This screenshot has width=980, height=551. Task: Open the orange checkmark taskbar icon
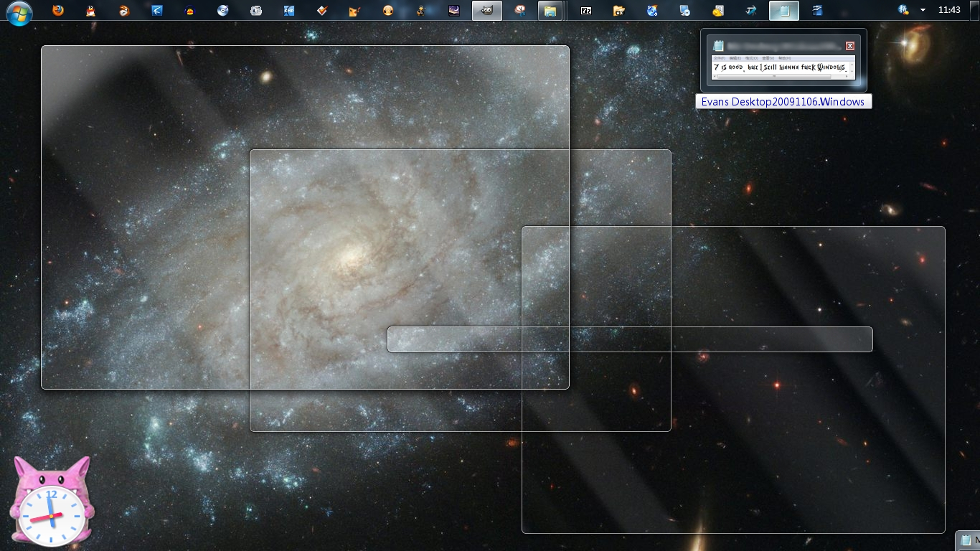coord(322,11)
